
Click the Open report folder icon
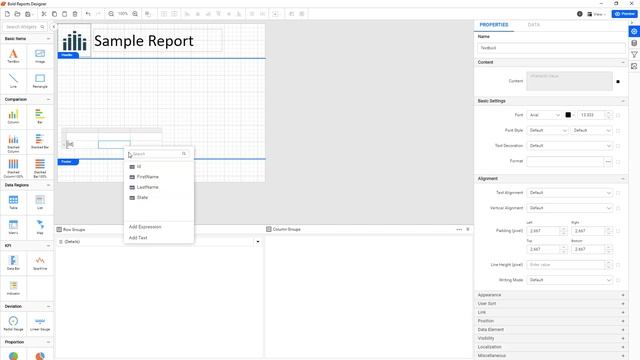coord(17,14)
